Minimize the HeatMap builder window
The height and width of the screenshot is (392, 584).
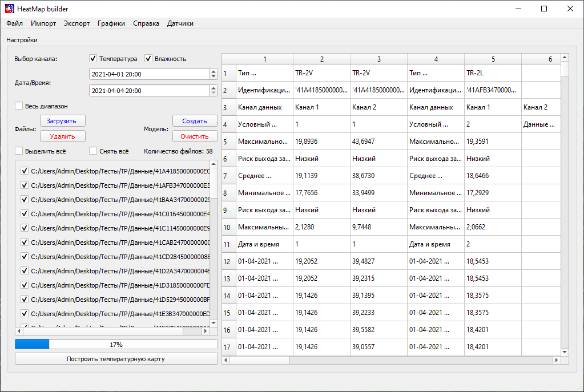[518, 9]
